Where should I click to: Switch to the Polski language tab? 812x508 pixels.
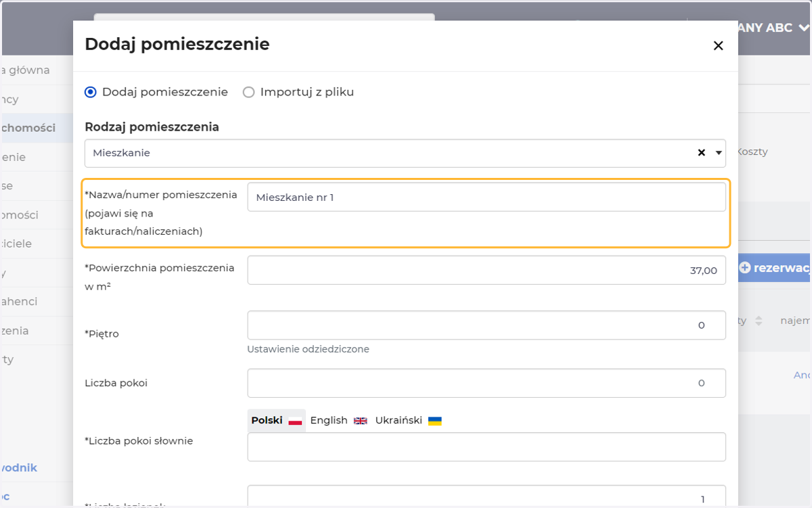[276, 420]
